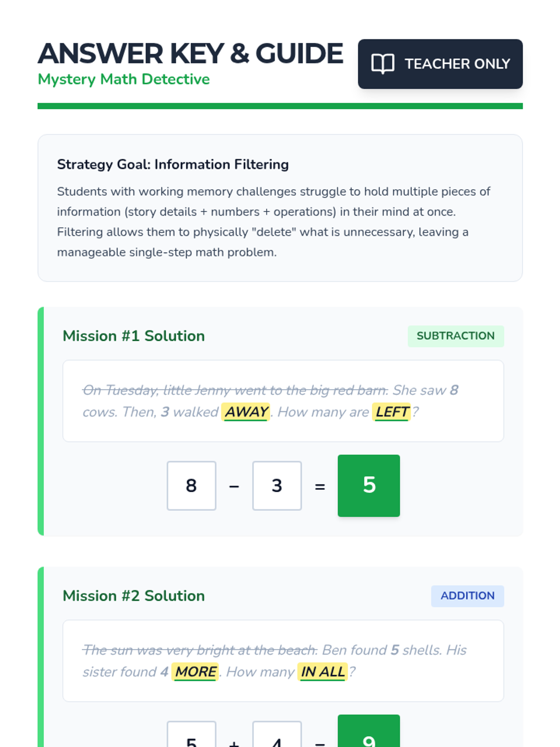Screen dimensions: 560x747
Task: Click the highlighted phrase IN ALL
Action: tap(322, 672)
